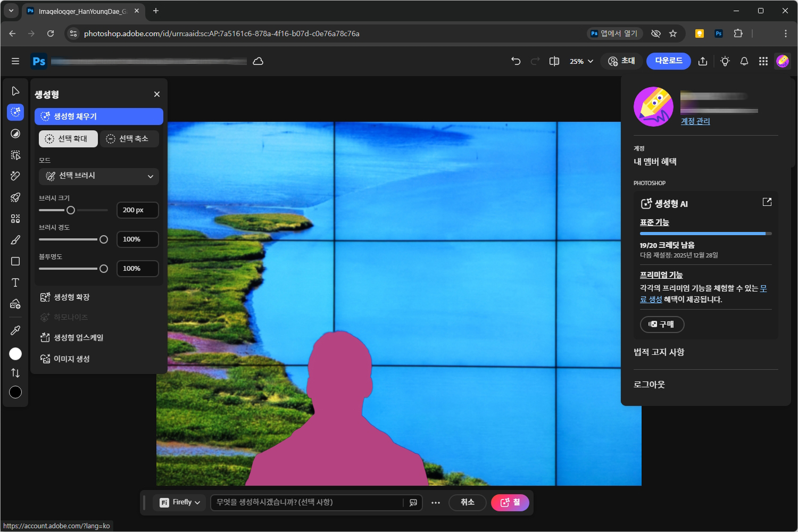Click the blue 다운로드 button
Viewport: 798px width, 532px height.
coord(669,61)
